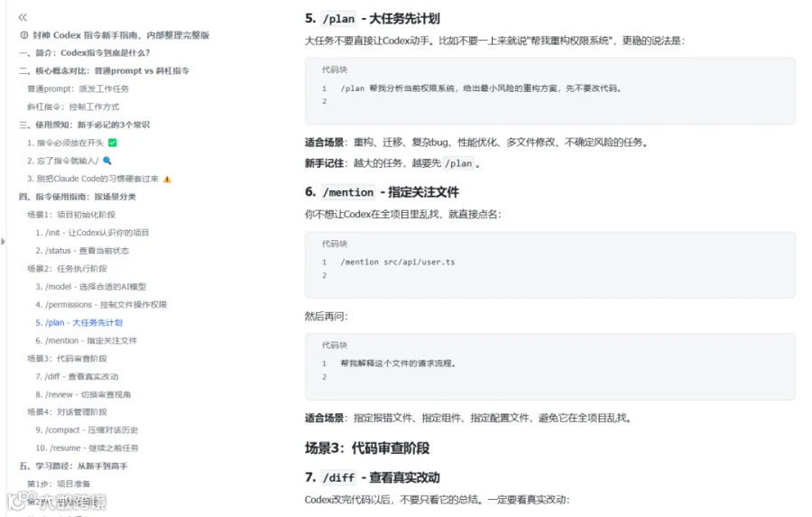
Task: Click heading 5. /plan - 大任务先计划
Action: coord(373,19)
